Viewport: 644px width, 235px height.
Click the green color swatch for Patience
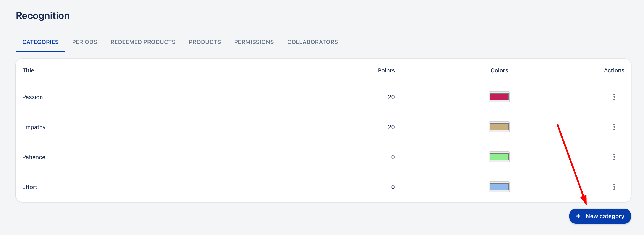[x=499, y=157]
